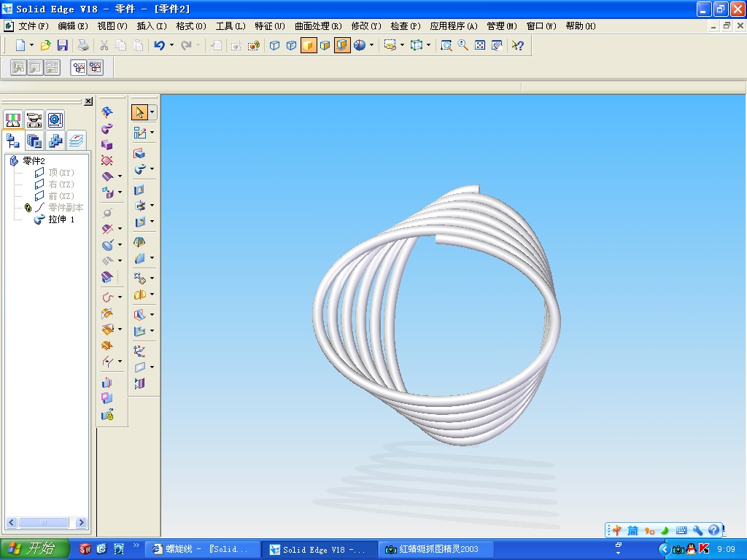Open the 帮助(H) menu
747x560 pixels.
pos(580,26)
